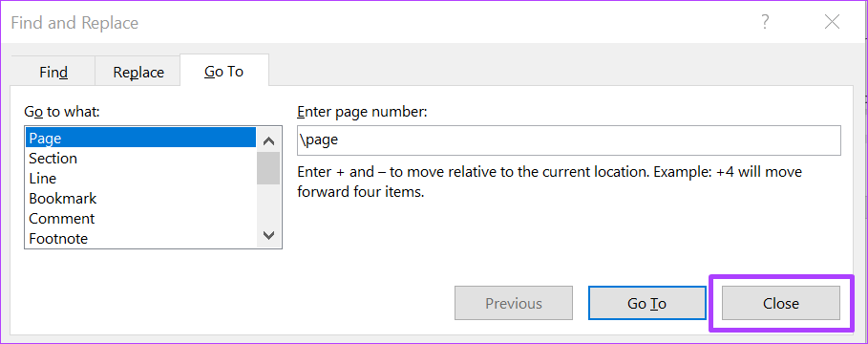Click the scrollbar track below the thumb

click(268, 204)
